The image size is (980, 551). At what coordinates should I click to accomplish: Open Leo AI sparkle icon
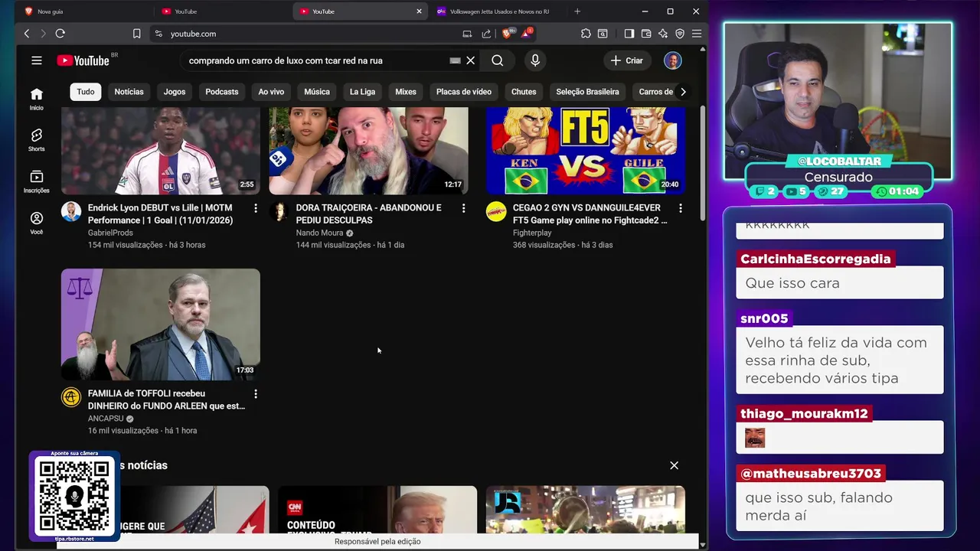(x=663, y=34)
